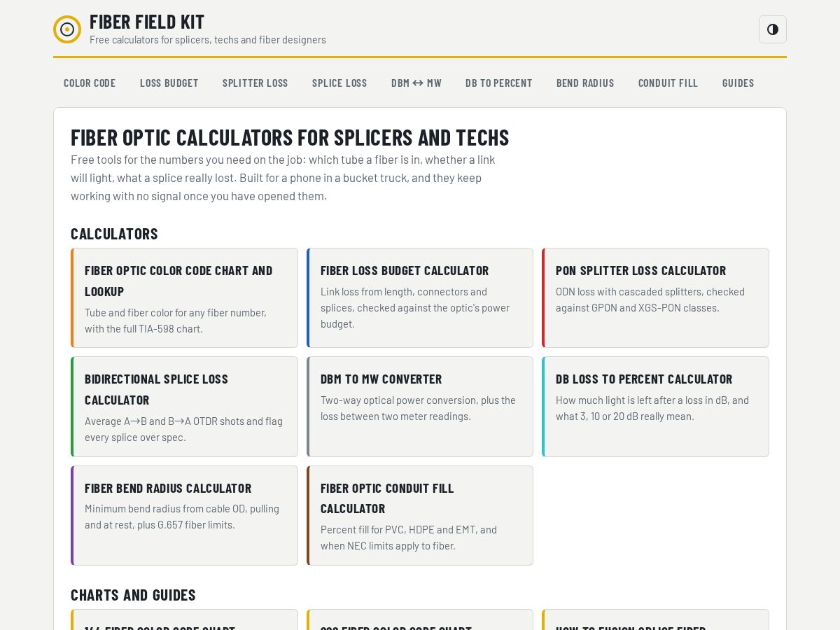
Task: Click intro paragraph 'Free tools for the numbers'
Action: click(283, 178)
